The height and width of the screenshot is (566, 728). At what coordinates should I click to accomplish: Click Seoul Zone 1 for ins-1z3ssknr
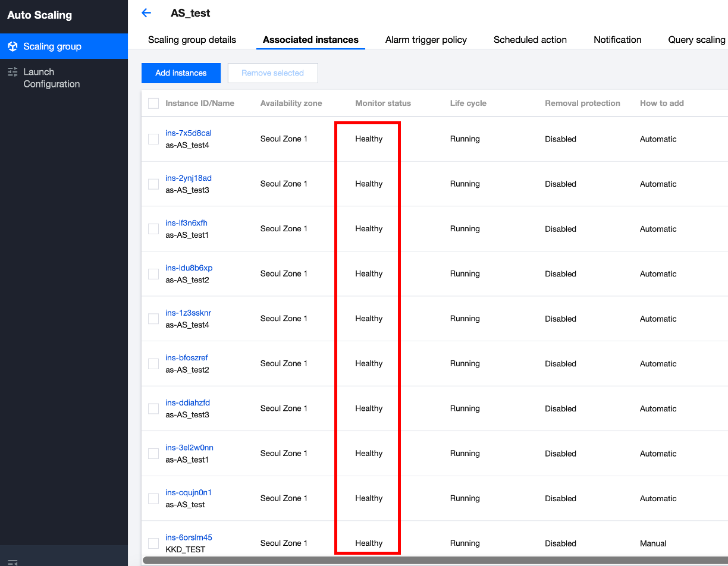(x=284, y=319)
